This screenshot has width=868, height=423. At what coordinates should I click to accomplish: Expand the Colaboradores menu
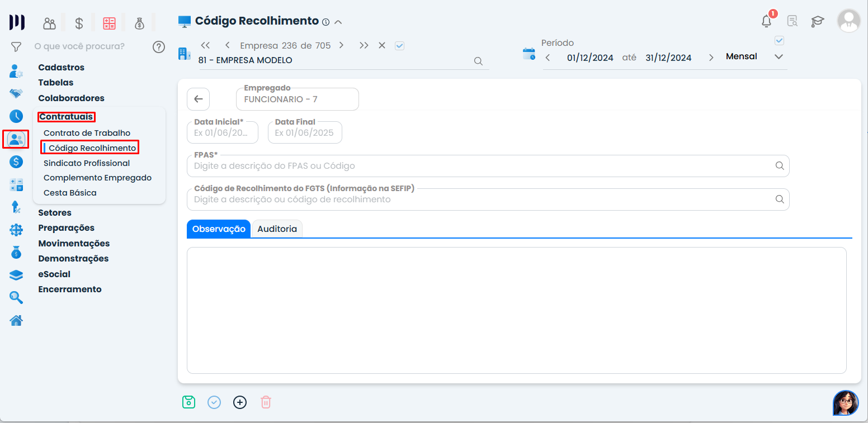pos(72,98)
